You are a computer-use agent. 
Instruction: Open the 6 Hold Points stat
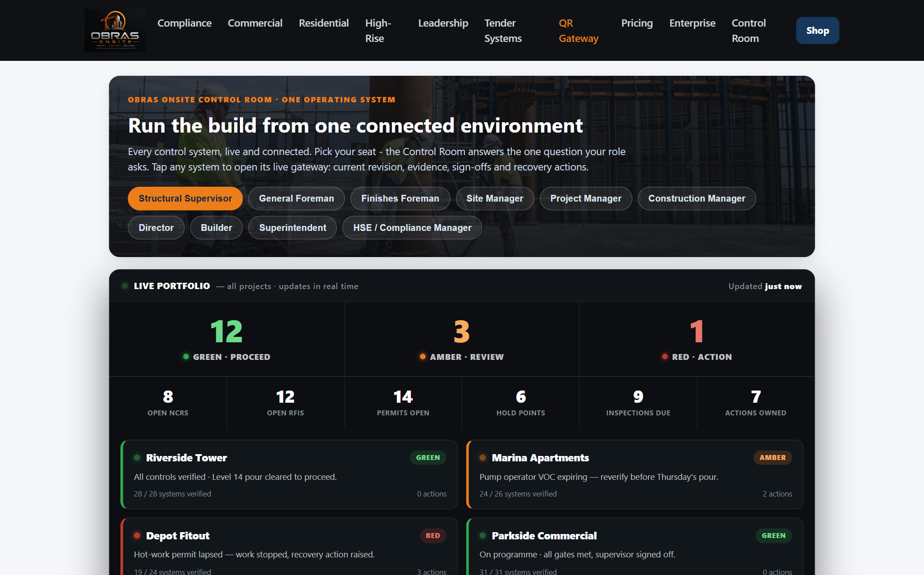pos(521,403)
